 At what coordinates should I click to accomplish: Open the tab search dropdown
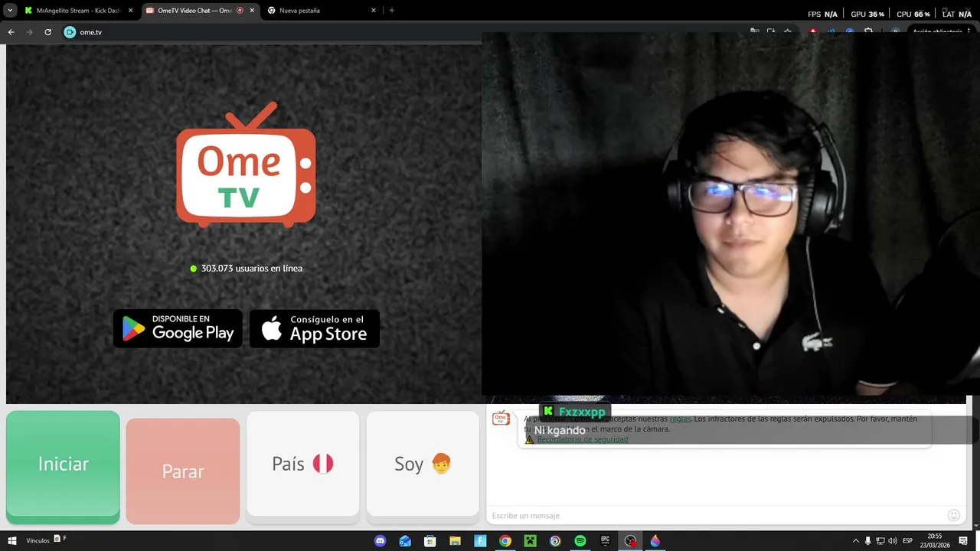[x=10, y=11]
